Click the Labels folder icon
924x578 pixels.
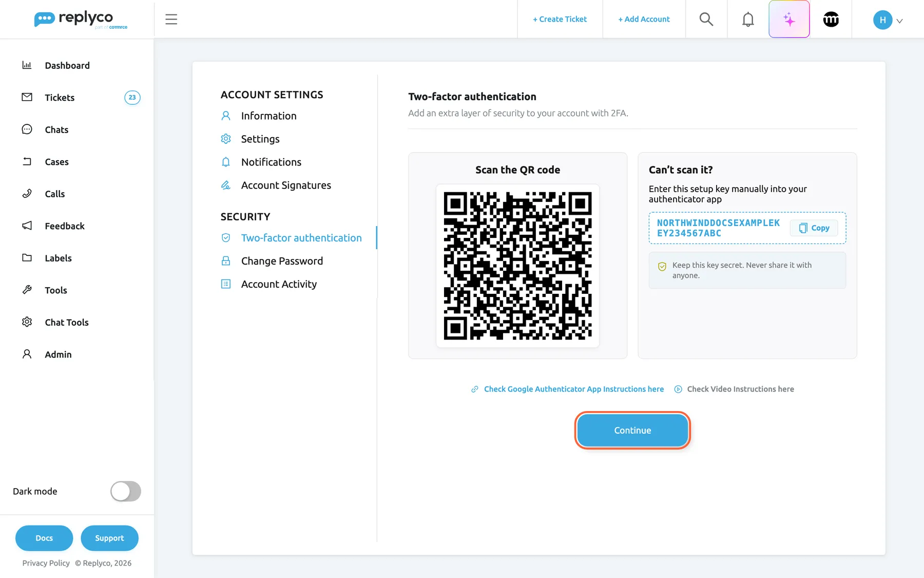coord(27,257)
